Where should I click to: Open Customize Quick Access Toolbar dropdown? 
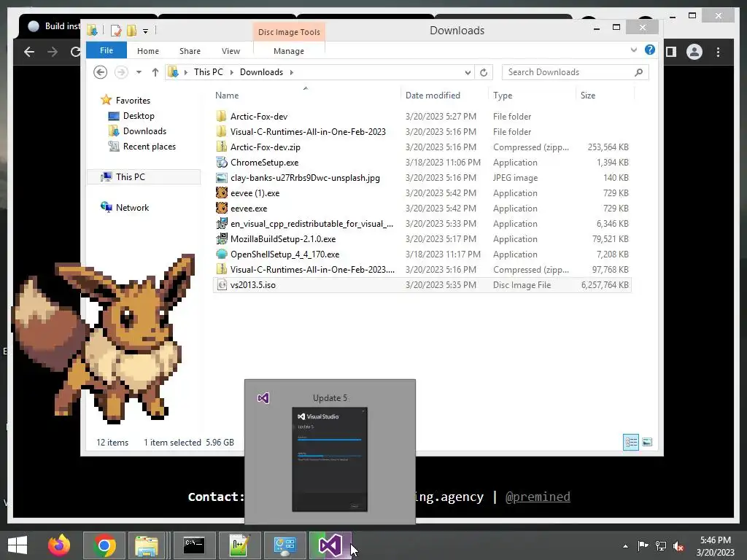click(x=145, y=31)
